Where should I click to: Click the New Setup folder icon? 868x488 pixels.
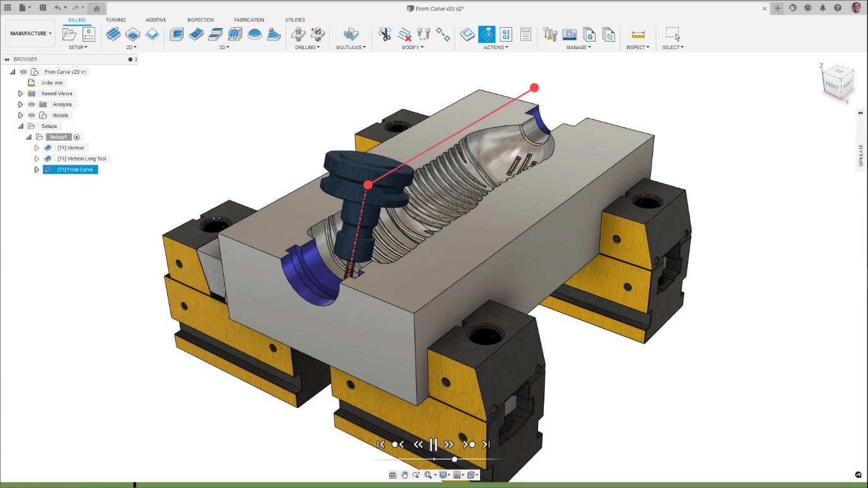click(x=69, y=34)
